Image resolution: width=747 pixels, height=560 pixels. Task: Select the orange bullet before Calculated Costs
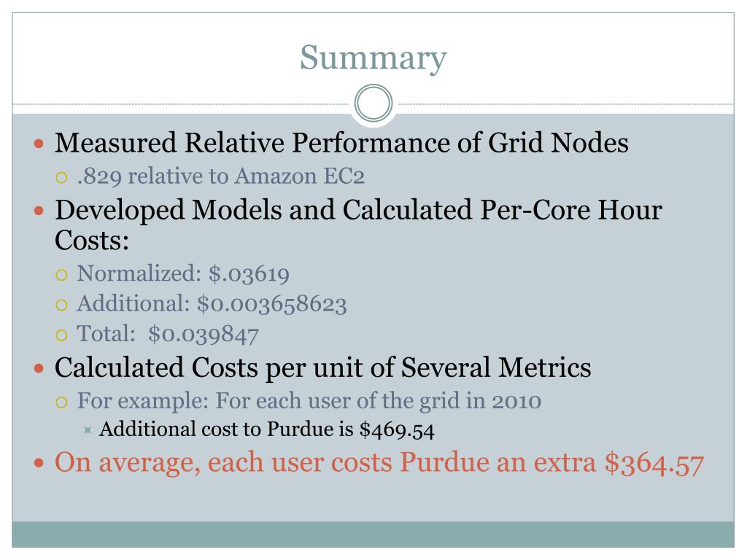click(39, 368)
